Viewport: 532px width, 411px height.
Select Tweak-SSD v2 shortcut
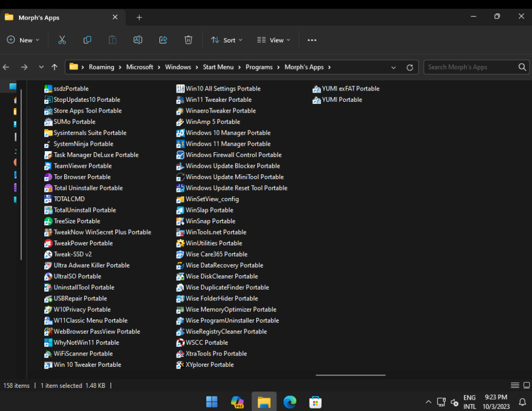tap(68, 254)
